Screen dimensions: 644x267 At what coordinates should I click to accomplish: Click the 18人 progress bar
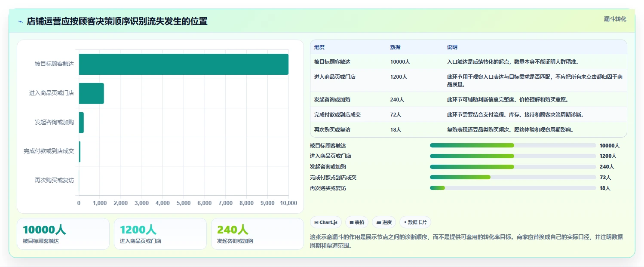tap(513, 188)
